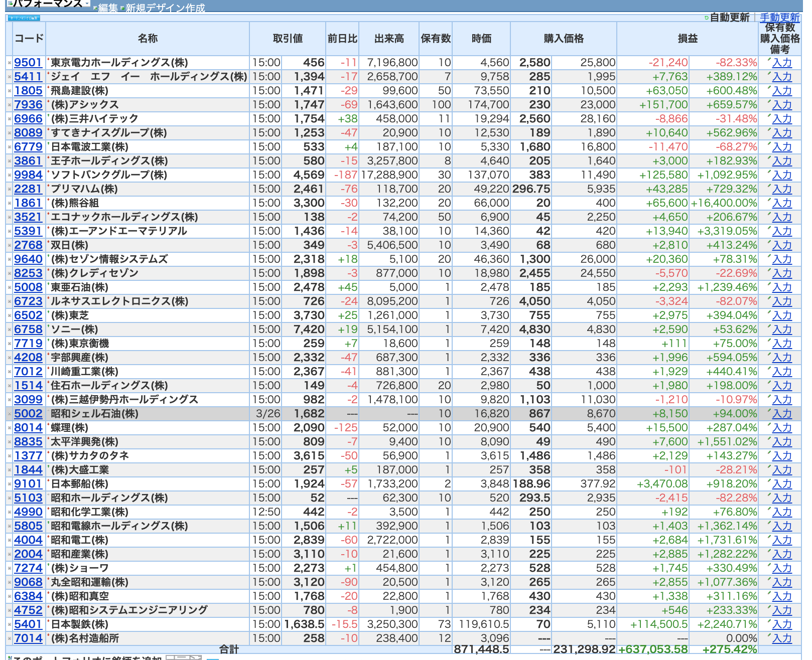Click the 前日比 column header
This screenshot has height=660, width=812.
pyautogui.click(x=342, y=39)
